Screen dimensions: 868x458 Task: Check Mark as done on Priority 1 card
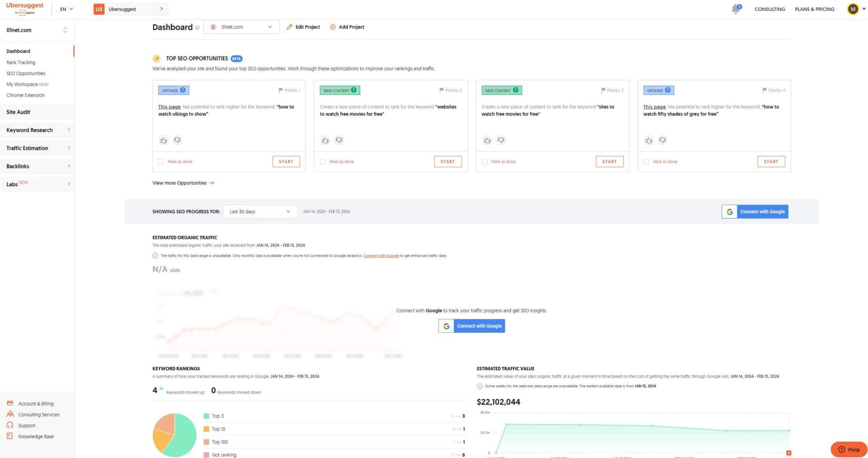pyautogui.click(x=161, y=162)
